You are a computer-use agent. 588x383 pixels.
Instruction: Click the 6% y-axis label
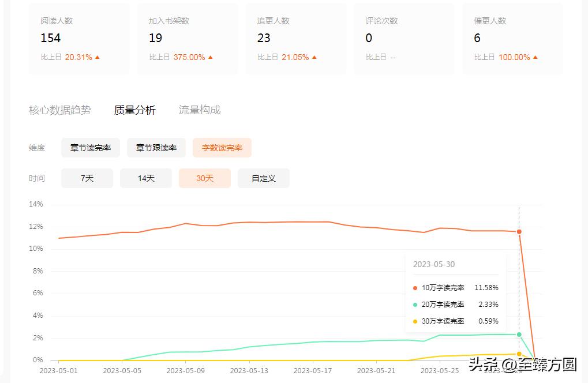click(38, 293)
